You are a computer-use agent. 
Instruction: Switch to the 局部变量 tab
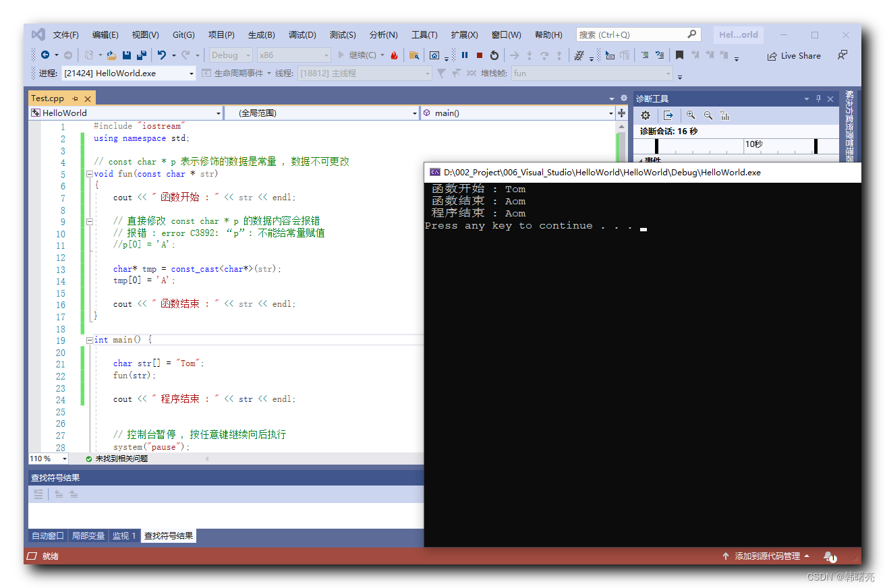point(88,536)
